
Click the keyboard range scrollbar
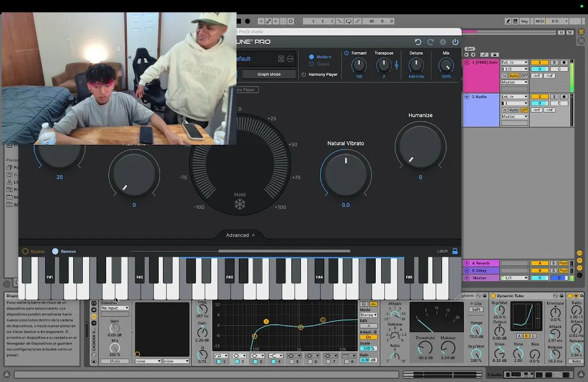284,251
